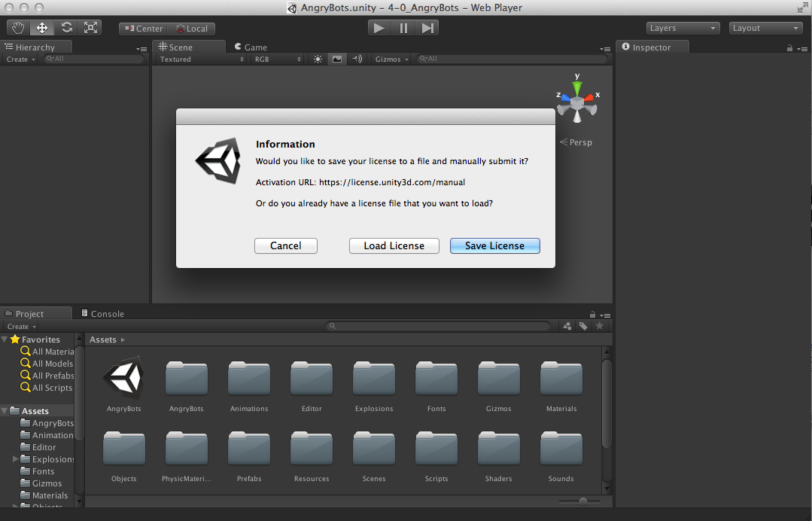Click the Pause button
Image resolution: width=812 pixels, height=521 pixels.
tap(403, 28)
